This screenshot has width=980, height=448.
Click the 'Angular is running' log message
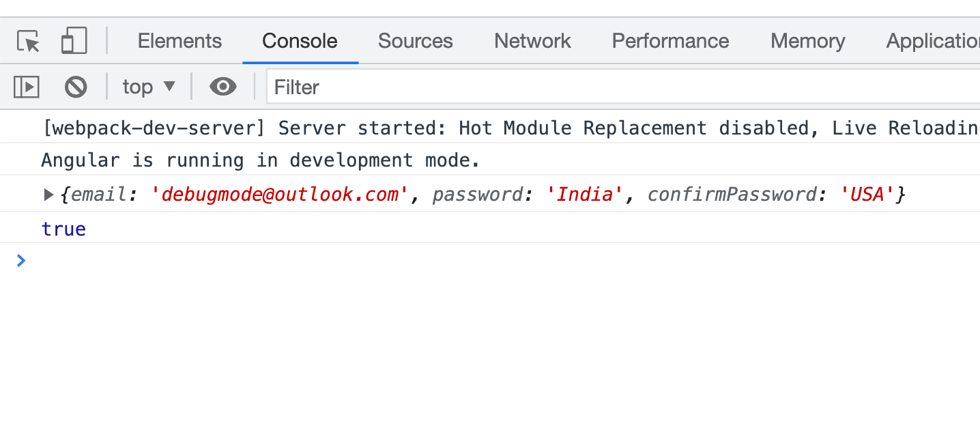261,160
